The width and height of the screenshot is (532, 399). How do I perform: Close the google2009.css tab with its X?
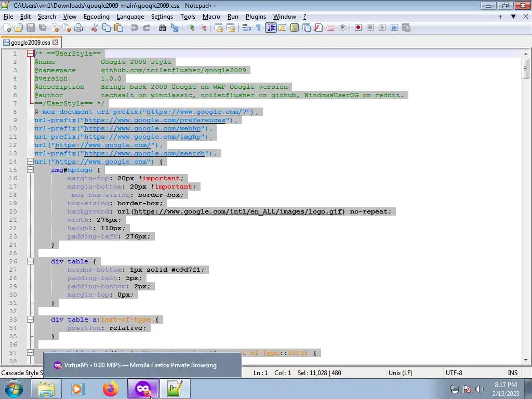coord(55,43)
